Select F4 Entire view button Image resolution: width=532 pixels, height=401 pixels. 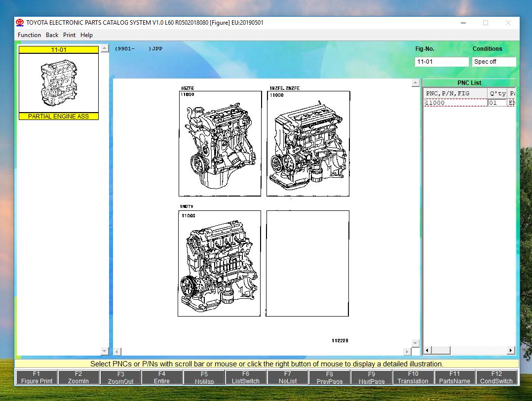pyautogui.click(x=162, y=377)
